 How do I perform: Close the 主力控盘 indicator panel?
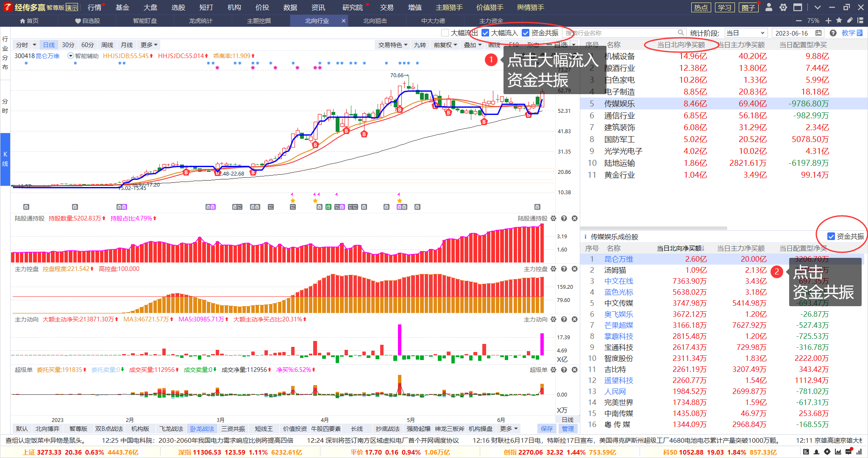coord(574,269)
